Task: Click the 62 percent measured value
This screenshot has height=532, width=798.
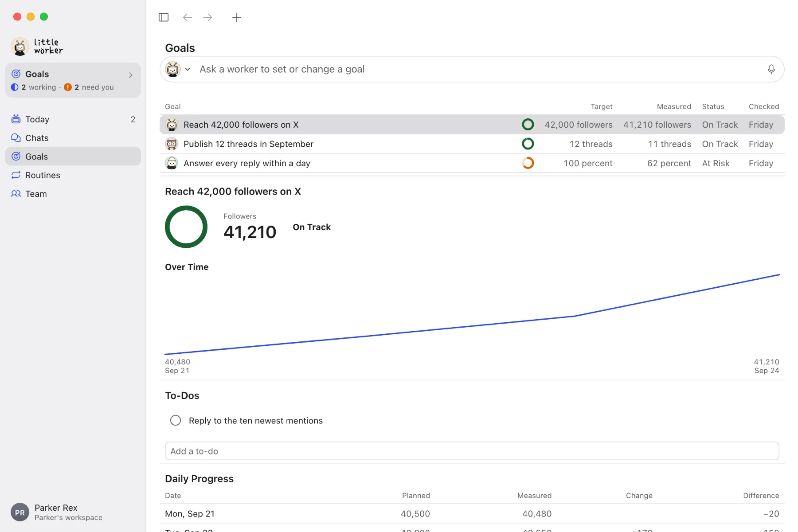Action: click(x=669, y=163)
